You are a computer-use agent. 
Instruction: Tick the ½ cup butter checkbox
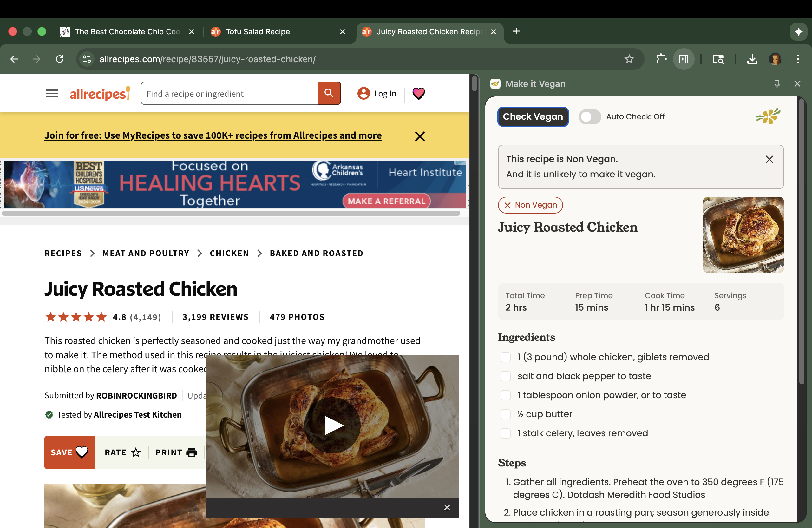coord(505,414)
